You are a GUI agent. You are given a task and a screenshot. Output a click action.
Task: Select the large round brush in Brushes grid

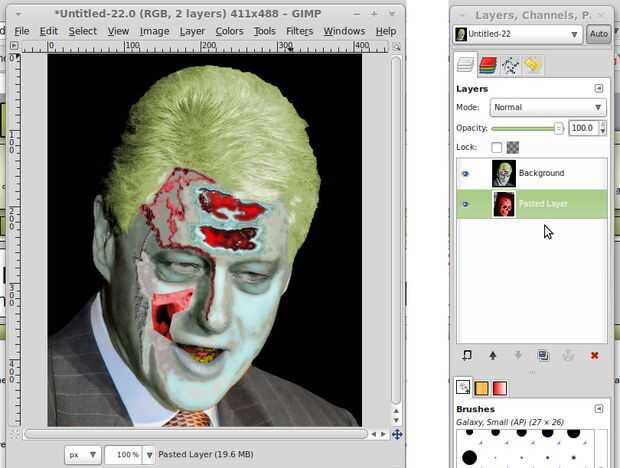click(469, 458)
